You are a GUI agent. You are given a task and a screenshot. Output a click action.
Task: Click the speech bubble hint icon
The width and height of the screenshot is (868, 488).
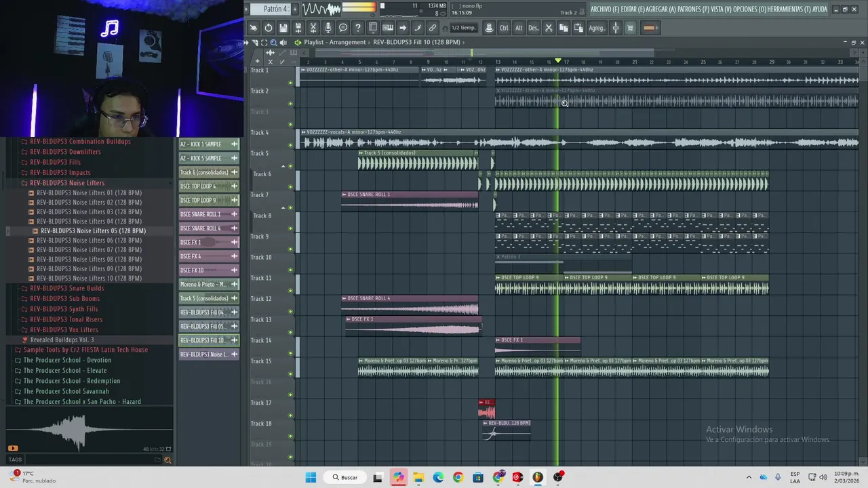(x=343, y=28)
